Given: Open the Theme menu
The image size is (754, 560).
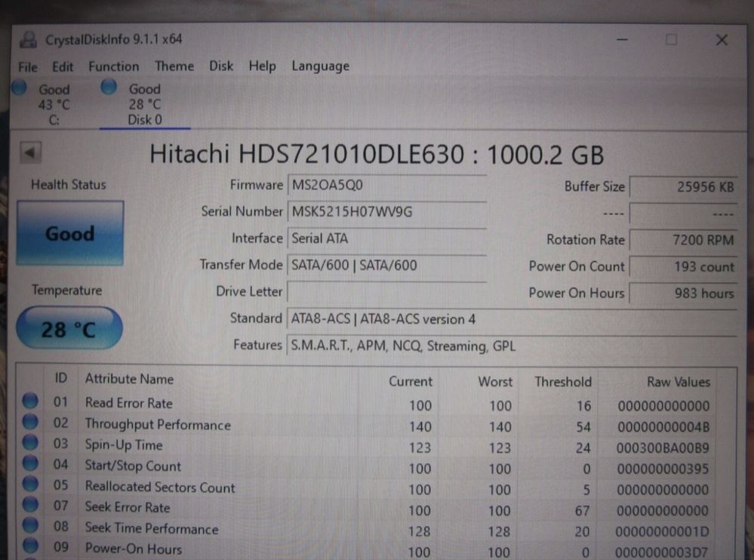Looking at the screenshot, I should pyautogui.click(x=174, y=66).
